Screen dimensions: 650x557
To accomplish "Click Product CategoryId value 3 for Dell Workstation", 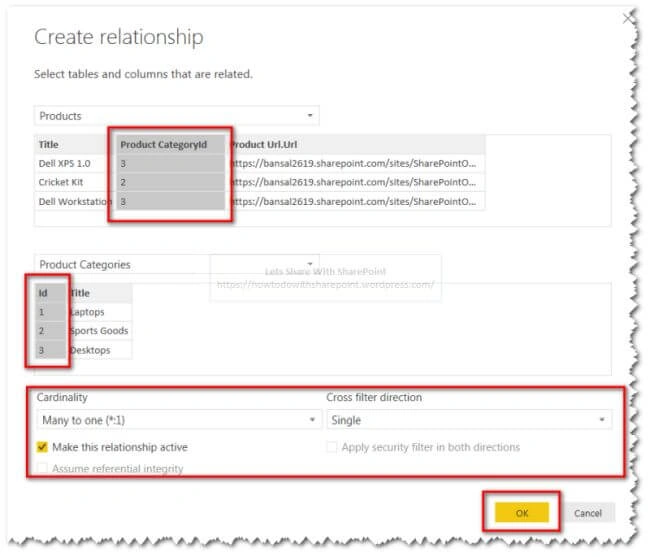I will click(170, 201).
